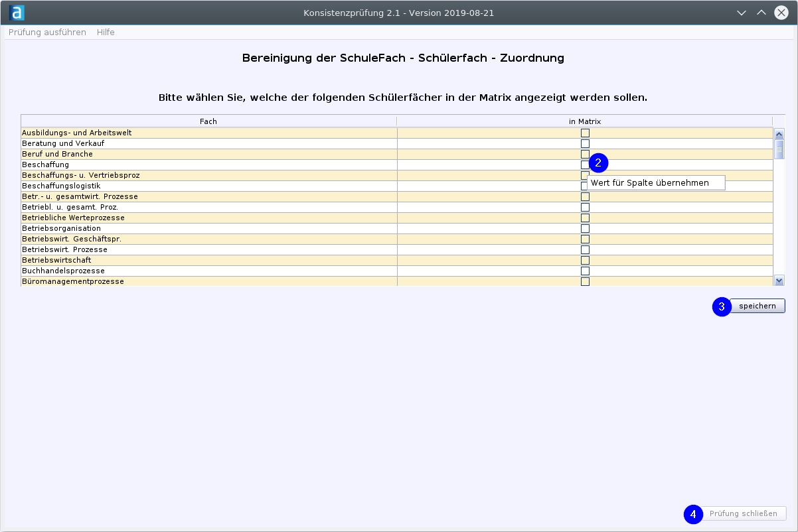Select the row 'Ausbildungs- und Arbeitswelt'
The image size is (798, 532).
pyautogui.click(x=397, y=133)
